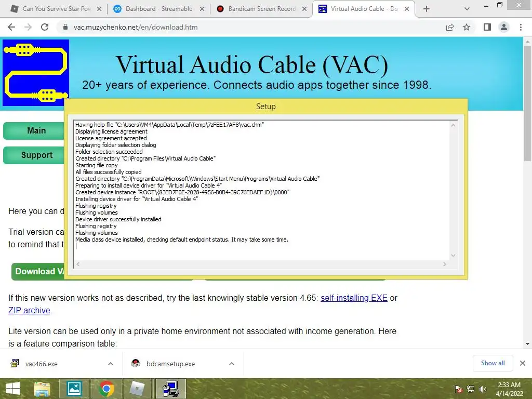The height and width of the screenshot is (399, 532).
Task: Open Google Chrome taskbar icon
Action: pyautogui.click(x=106, y=389)
